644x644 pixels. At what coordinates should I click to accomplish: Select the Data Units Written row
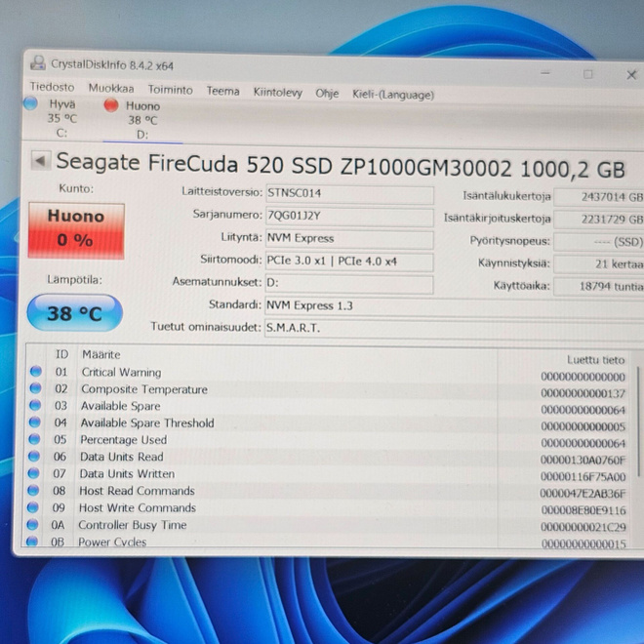(x=329, y=475)
